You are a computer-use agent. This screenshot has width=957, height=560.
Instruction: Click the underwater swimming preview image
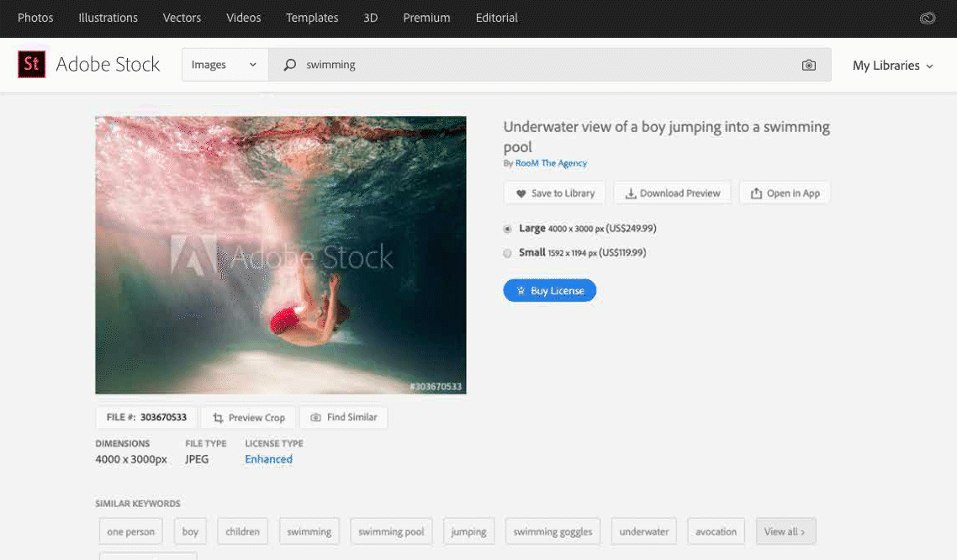(280, 255)
